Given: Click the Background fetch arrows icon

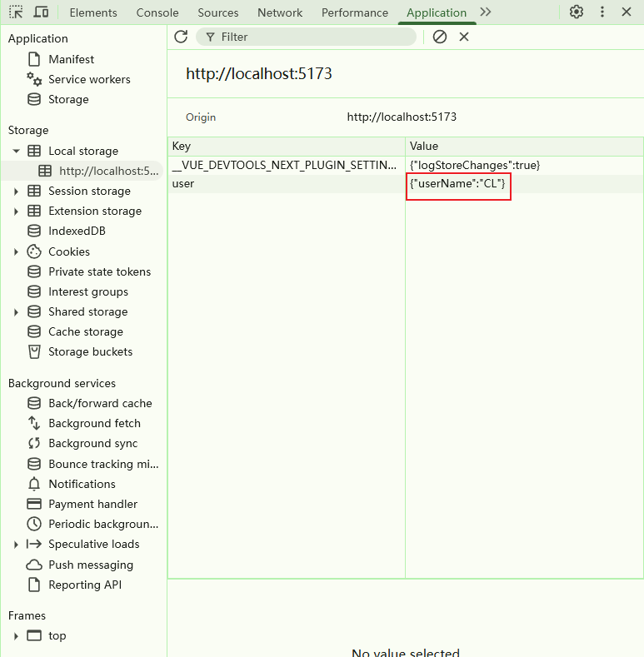Looking at the screenshot, I should point(34,423).
